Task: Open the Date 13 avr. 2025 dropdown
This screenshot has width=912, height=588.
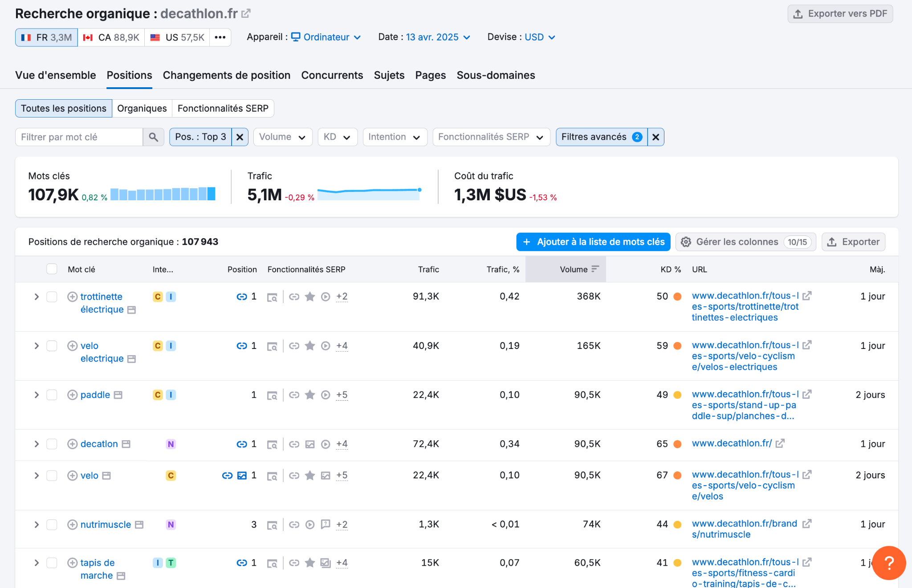Action: (x=438, y=37)
